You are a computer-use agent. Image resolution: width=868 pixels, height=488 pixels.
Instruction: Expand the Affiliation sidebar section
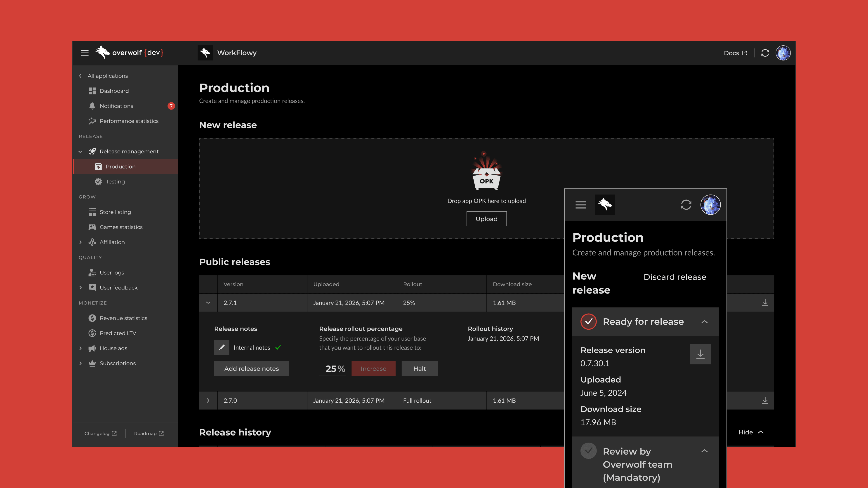click(80, 242)
